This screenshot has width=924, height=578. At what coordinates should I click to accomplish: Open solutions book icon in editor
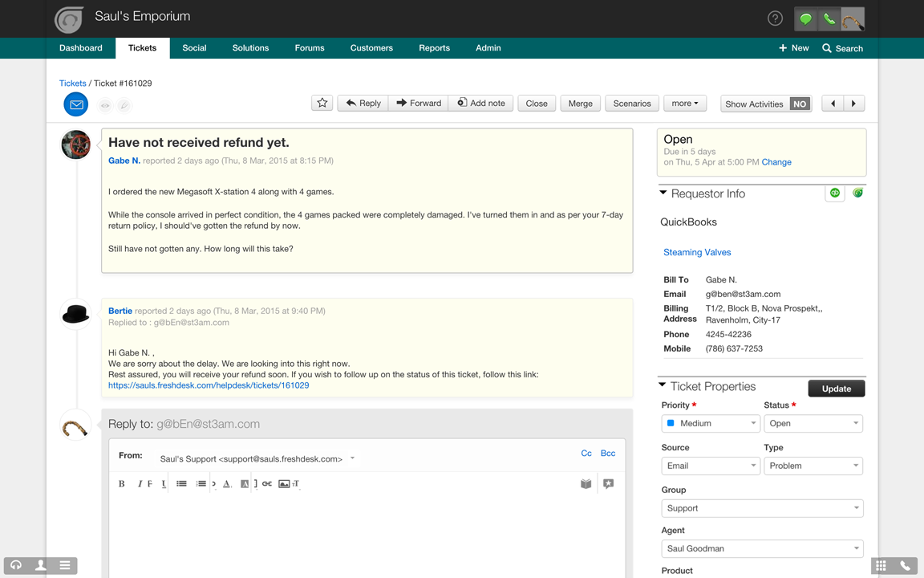(x=586, y=484)
